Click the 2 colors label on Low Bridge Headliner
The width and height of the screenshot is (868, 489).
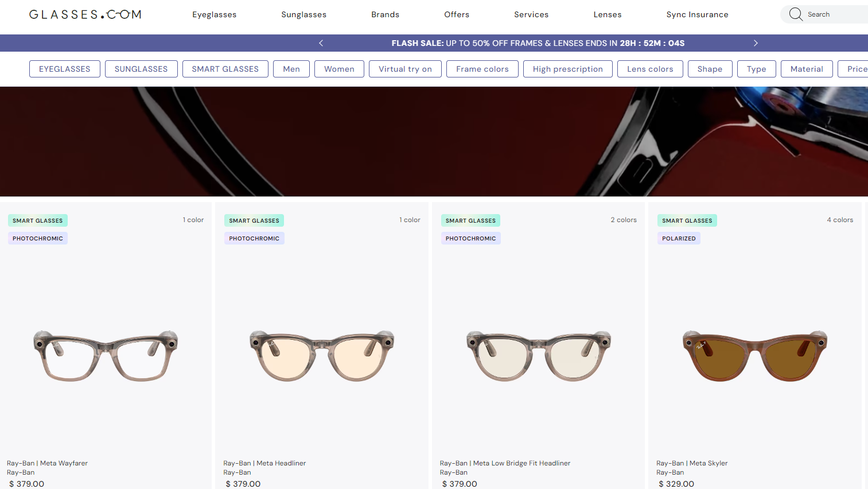tap(624, 220)
